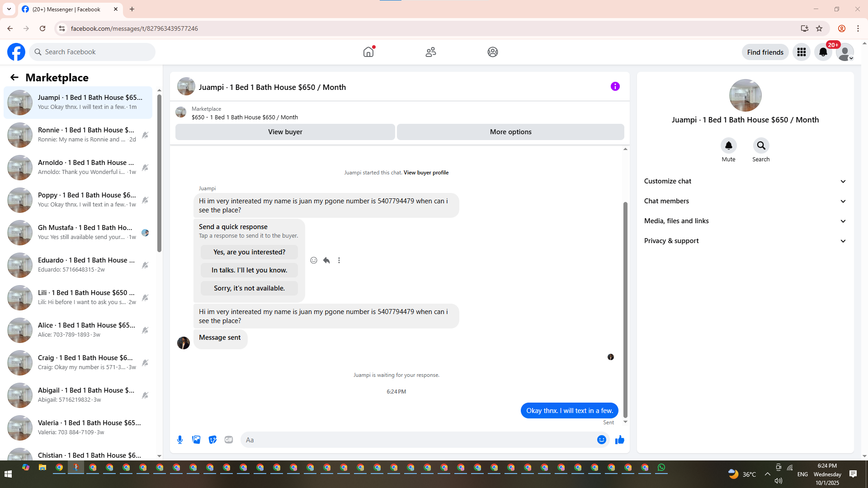Open File Explorer from the taskbar
The image size is (868, 488).
point(42,468)
